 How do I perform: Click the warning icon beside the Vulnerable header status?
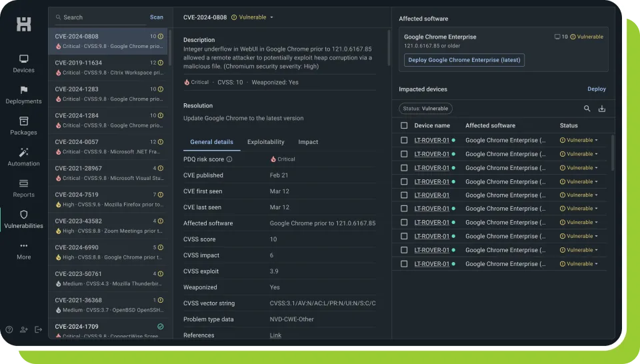(x=234, y=17)
